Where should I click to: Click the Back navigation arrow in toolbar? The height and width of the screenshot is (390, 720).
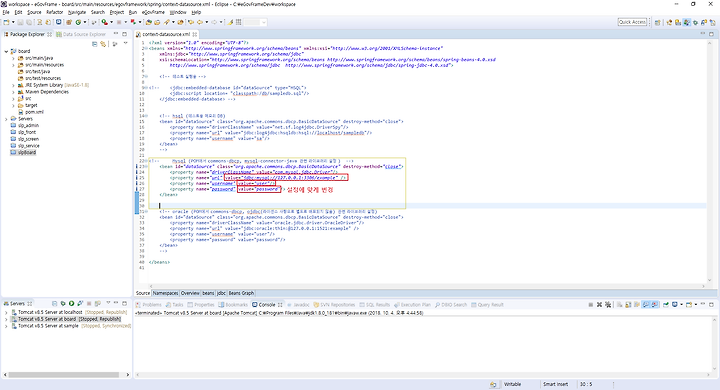point(201,22)
